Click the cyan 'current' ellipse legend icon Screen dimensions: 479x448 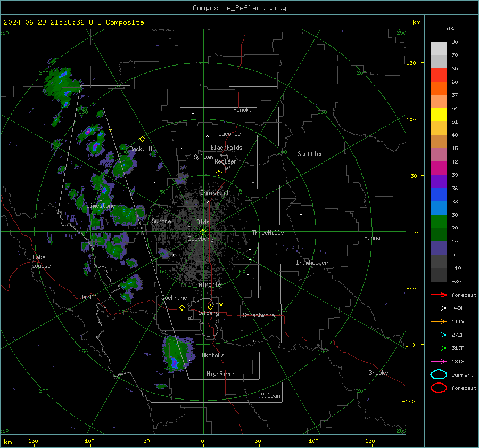(x=439, y=374)
